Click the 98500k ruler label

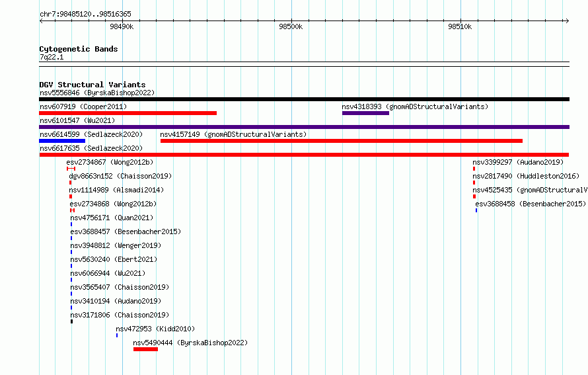click(291, 26)
